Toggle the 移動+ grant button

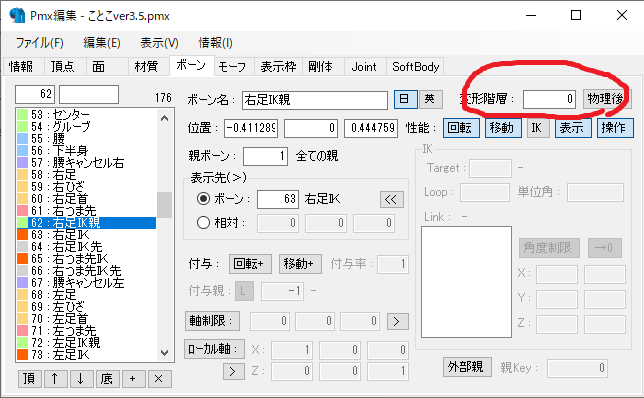300,264
